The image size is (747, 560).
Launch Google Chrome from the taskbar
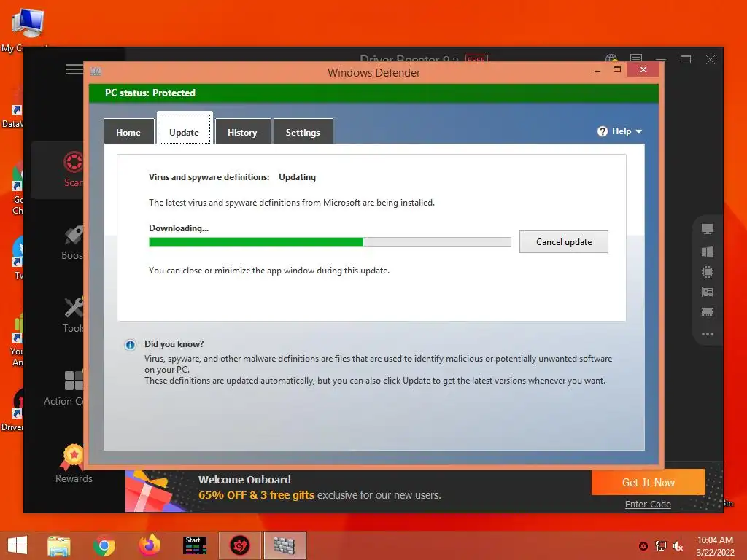point(104,545)
